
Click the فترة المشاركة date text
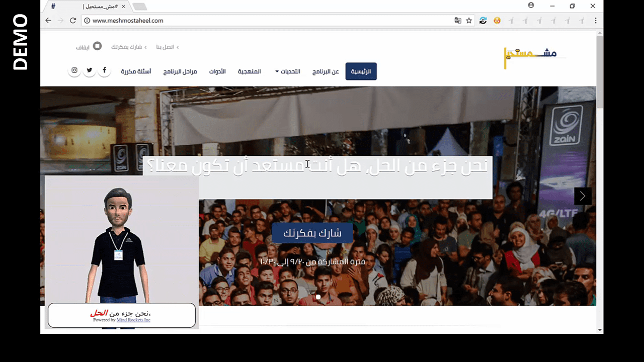click(x=313, y=261)
